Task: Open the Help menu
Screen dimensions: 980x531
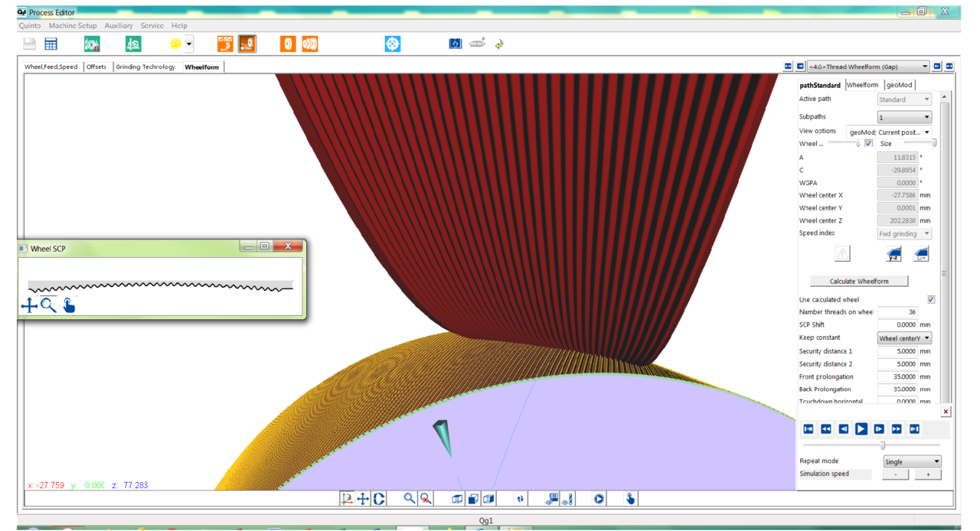Action: [179, 26]
